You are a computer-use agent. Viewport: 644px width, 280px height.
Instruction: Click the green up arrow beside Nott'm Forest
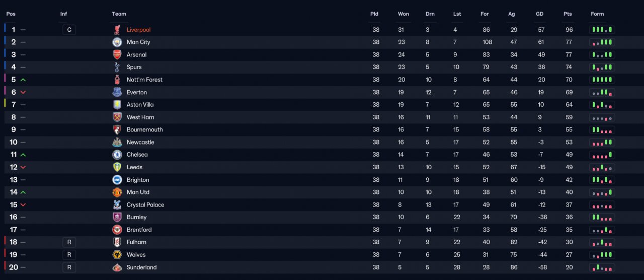(x=23, y=80)
